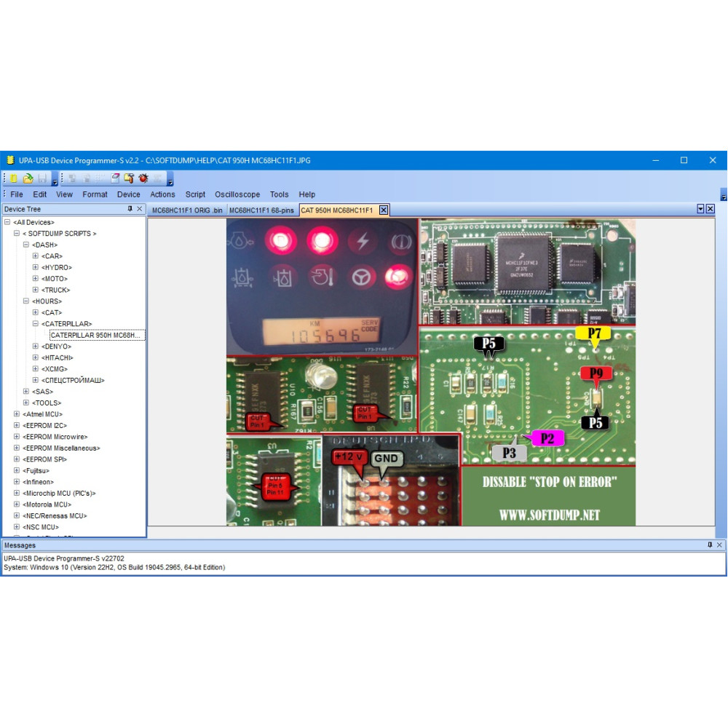The height and width of the screenshot is (728, 728).
Task: Collapse the <CATERPILLAR> tree node
Action: click(35, 324)
